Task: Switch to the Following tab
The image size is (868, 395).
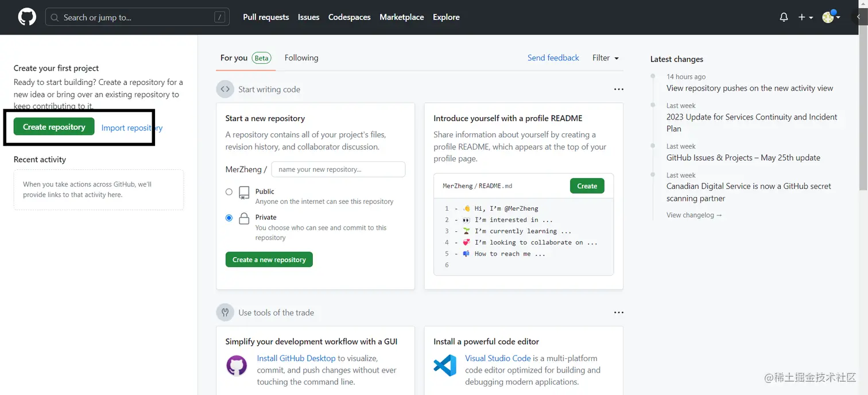Action: 301,58
